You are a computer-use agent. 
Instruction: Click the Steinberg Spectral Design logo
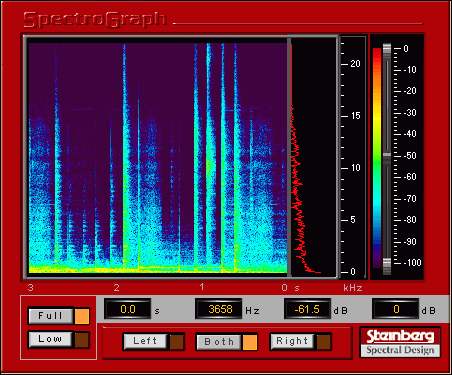(400, 342)
